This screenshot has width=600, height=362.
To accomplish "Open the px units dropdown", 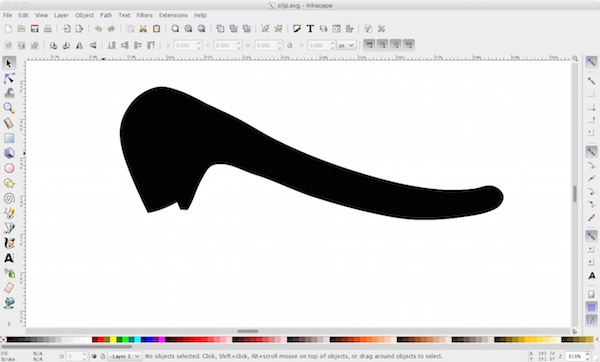I will (x=347, y=46).
